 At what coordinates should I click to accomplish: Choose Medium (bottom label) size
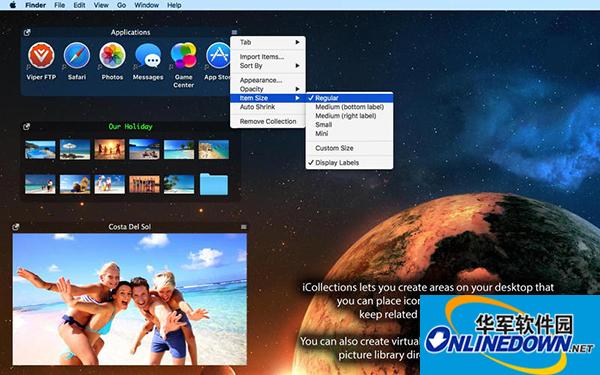click(x=349, y=107)
